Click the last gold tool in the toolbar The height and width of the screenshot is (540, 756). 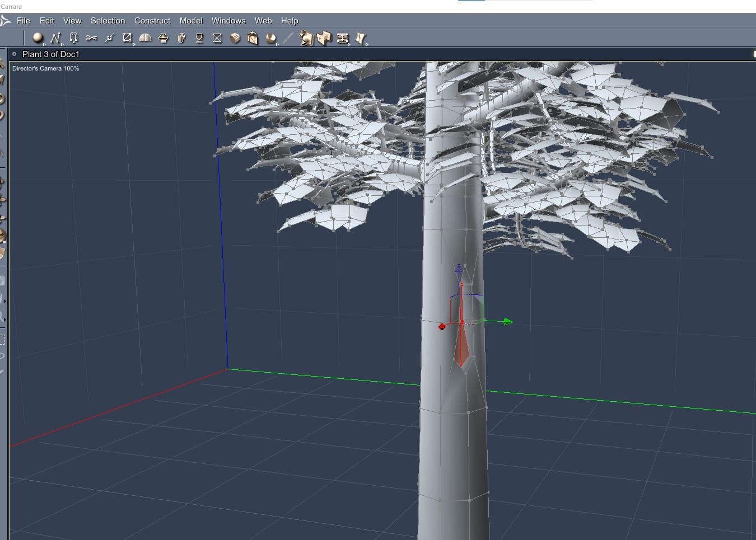pyautogui.click(x=361, y=38)
